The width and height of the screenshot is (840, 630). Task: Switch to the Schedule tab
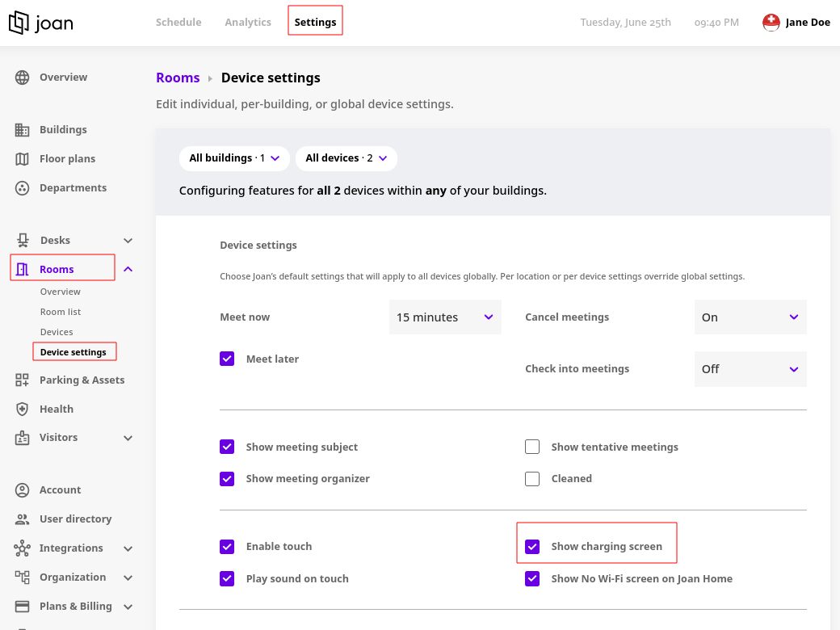click(179, 22)
